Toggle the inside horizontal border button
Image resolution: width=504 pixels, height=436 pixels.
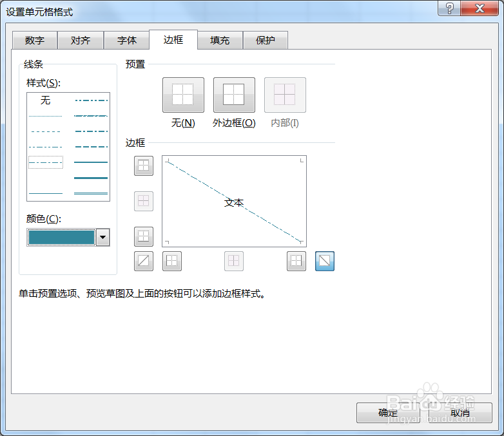(x=143, y=201)
